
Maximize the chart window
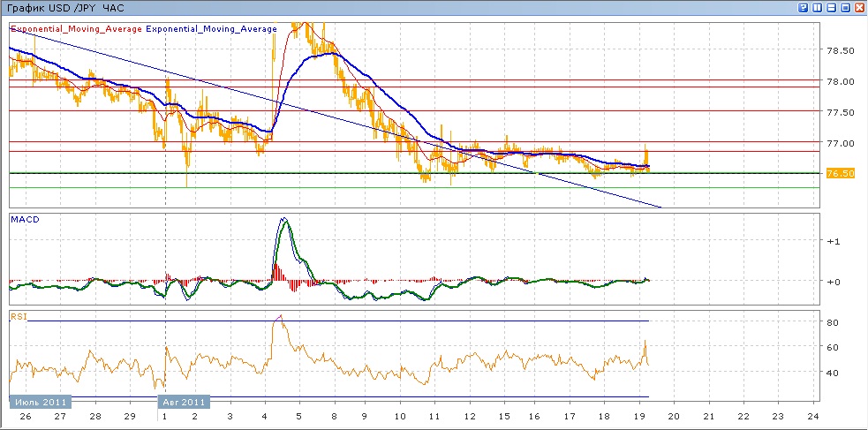pyautogui.click(x=845, y=7)
